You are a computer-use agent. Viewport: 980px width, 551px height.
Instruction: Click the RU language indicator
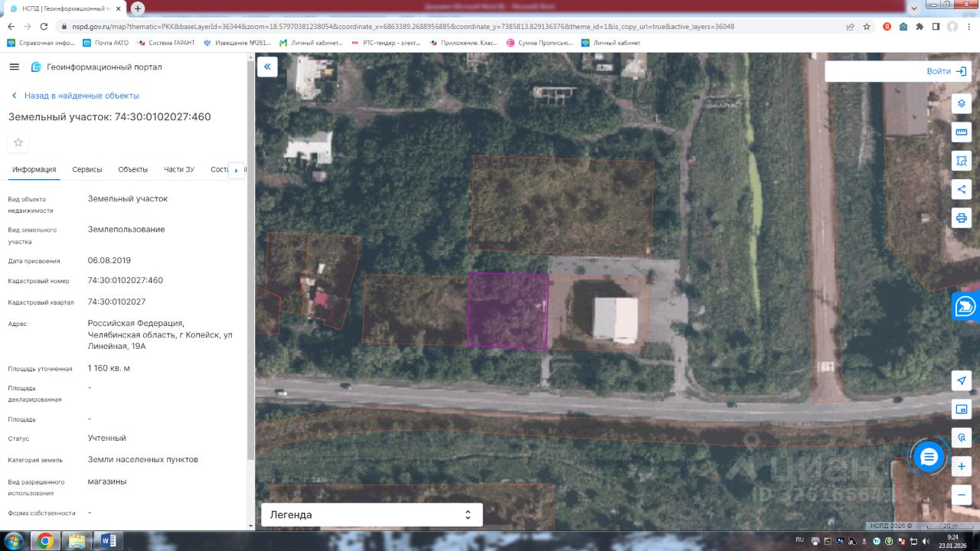tap(800, 540)
